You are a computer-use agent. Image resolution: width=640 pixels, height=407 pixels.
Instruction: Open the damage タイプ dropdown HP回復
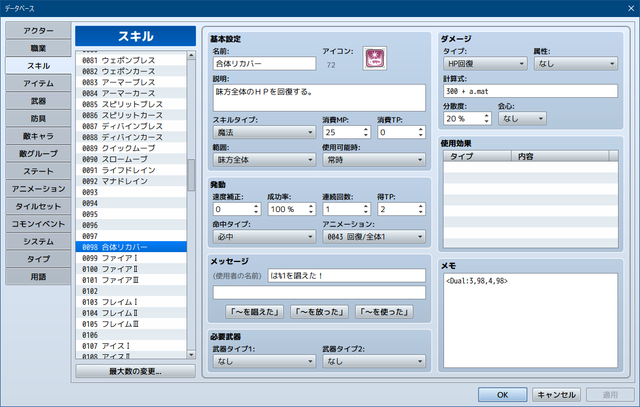(x=485, y=63)
